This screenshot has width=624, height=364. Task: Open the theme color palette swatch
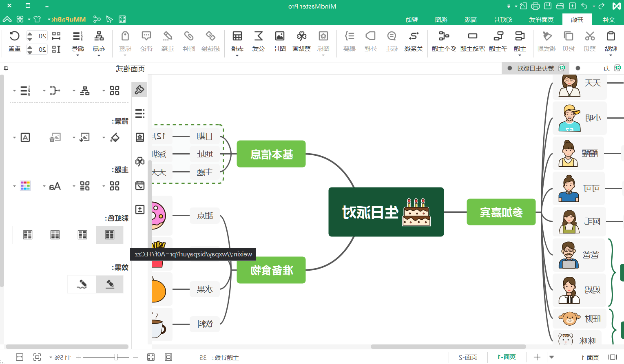pos(25,186)
